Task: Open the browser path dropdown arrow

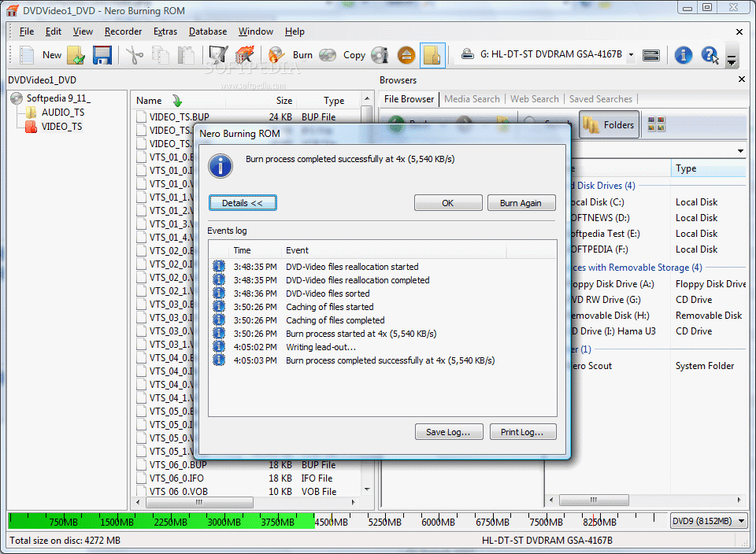Action: click(740, 151)
